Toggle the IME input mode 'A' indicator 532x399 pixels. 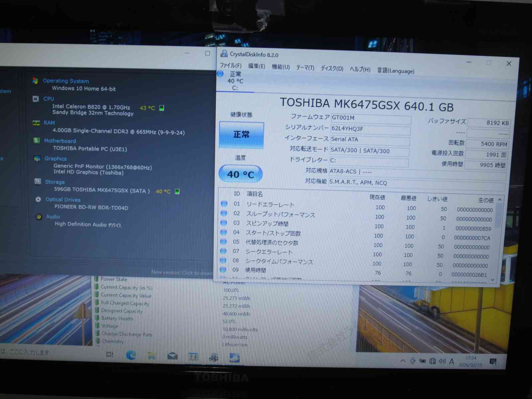[x=452, y=361]
